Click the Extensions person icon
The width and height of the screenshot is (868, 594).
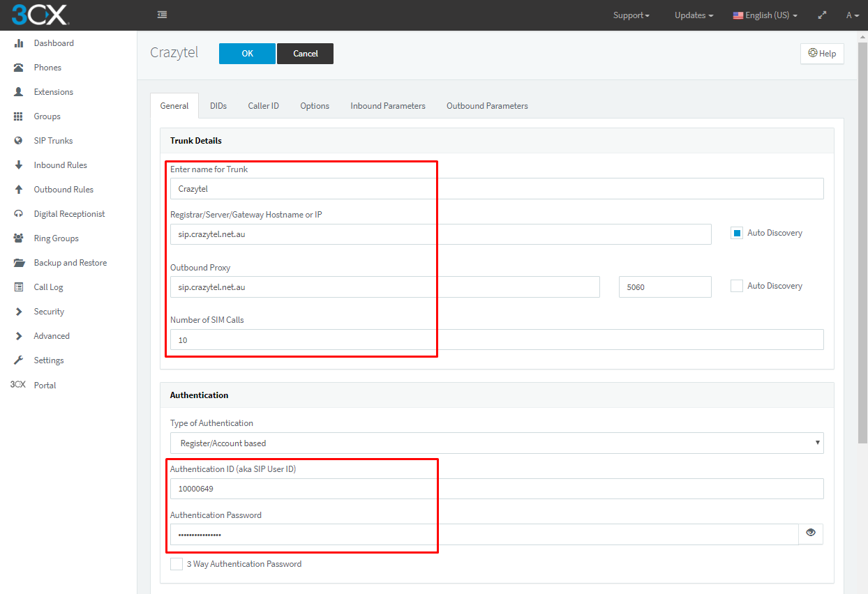click(19, 92)
